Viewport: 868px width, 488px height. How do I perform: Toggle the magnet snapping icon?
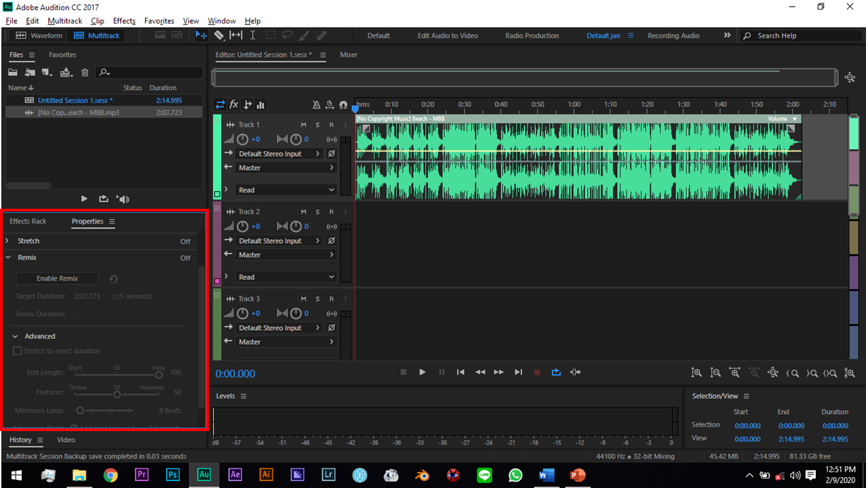pyautogui.click(x=342, y=104)
